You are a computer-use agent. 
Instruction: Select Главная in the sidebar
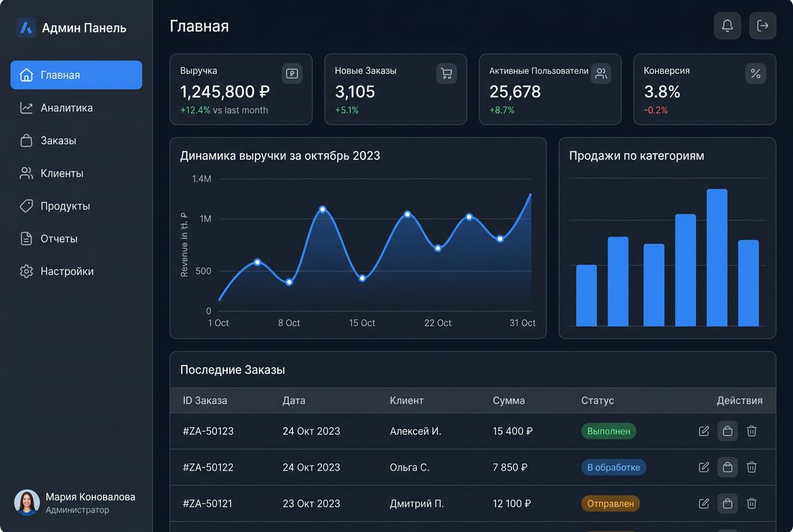pos(77,75)
